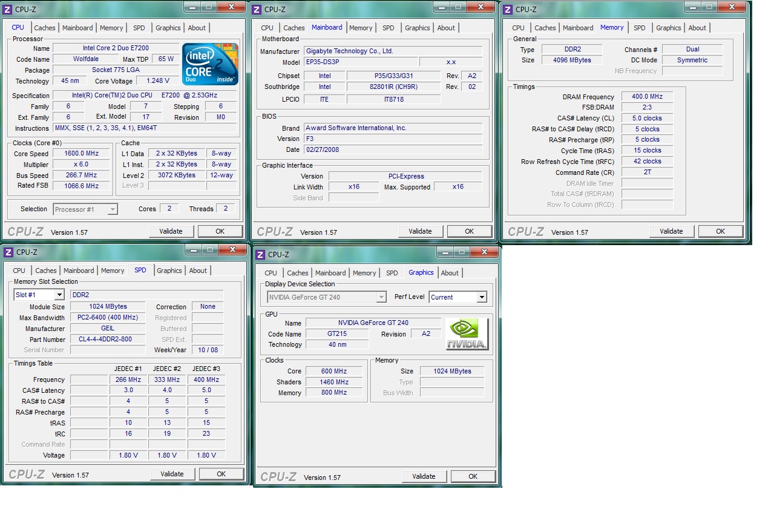Click the CPU-Z title icon of the SPD window
771x532 pixels.
point(8,252)
